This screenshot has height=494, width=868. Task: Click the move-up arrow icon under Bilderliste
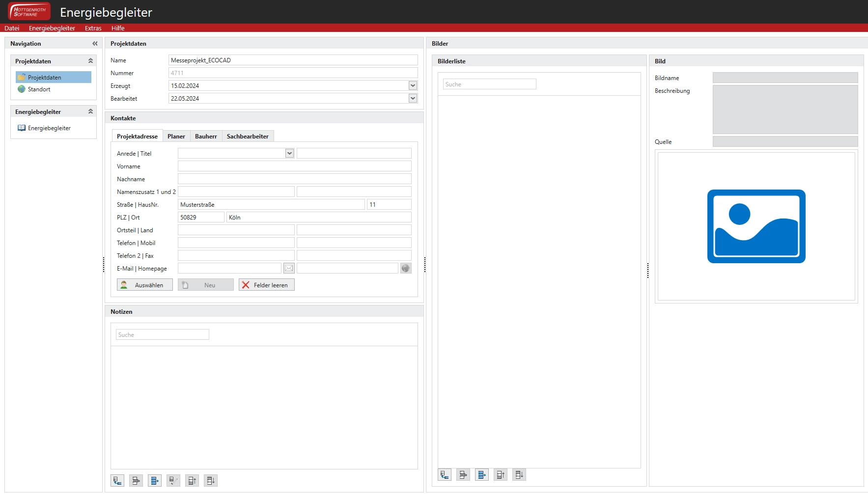501,475
